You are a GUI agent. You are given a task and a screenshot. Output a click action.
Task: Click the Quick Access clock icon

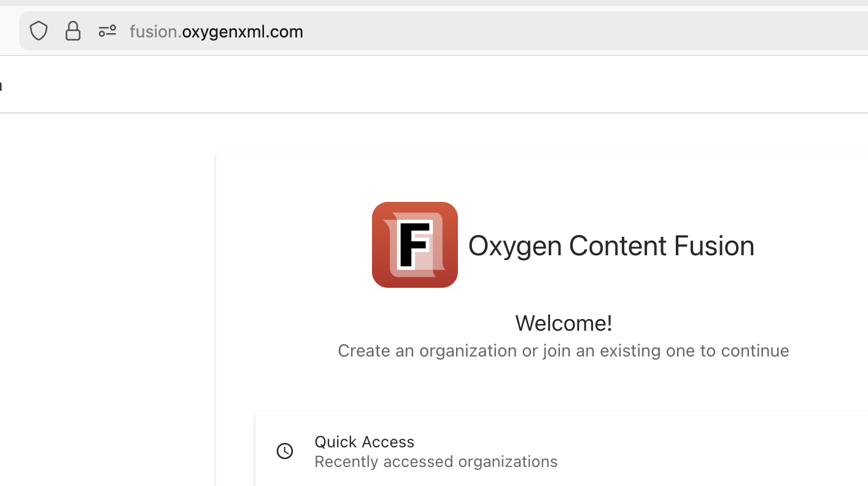click(285, 451)
